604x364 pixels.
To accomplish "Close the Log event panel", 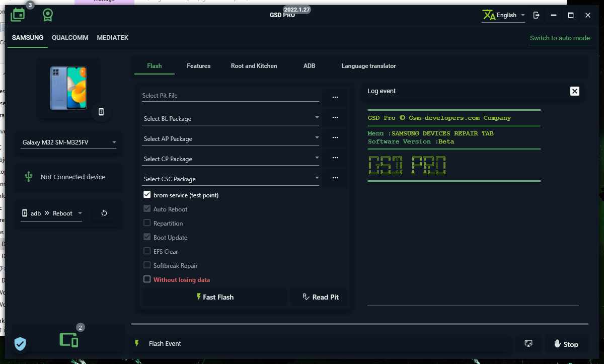I will 575,91.
